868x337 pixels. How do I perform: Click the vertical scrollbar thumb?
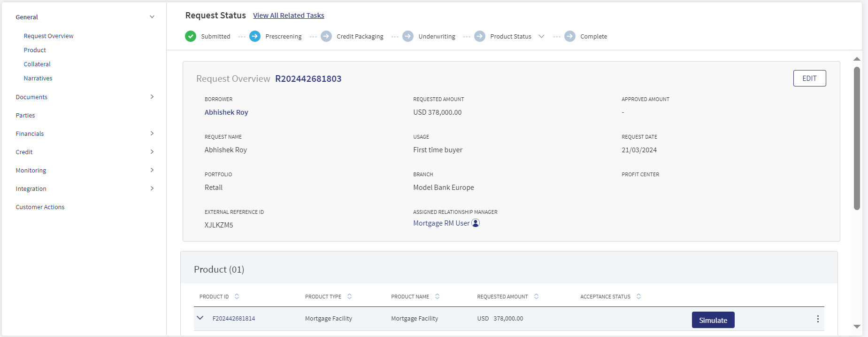click(857, 138)
